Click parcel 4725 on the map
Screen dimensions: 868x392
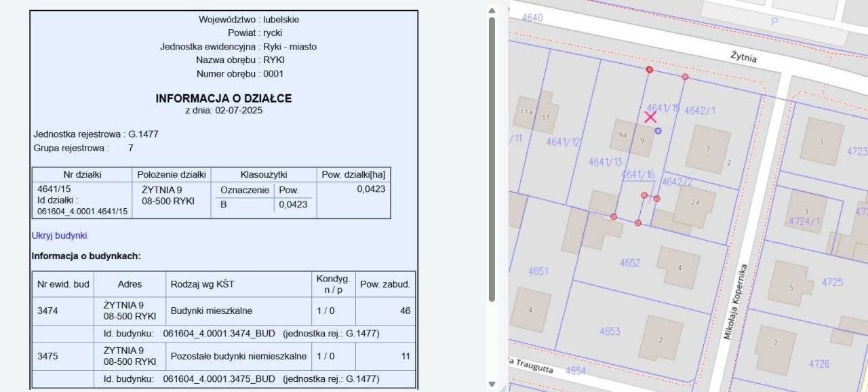click(x=833, y=281)
